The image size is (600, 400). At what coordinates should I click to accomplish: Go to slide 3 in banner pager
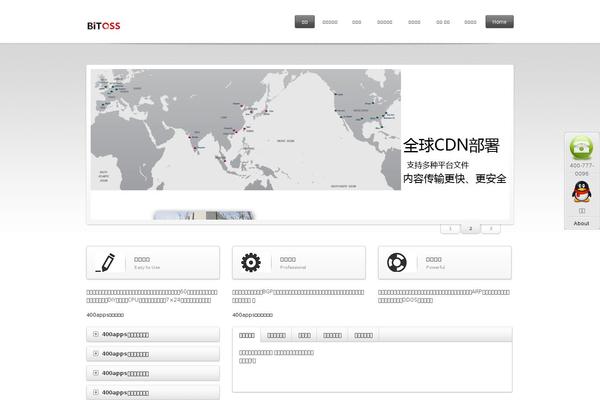point(491,229)
